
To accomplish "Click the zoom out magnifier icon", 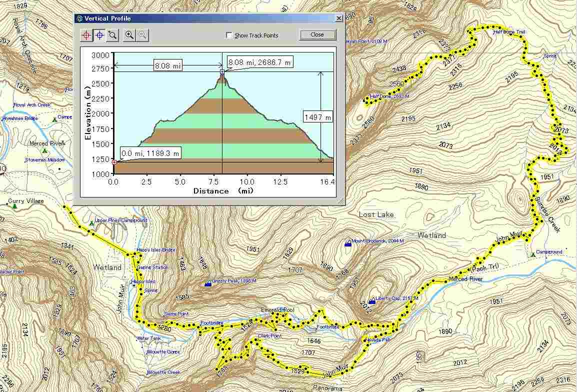I will 142,35.
